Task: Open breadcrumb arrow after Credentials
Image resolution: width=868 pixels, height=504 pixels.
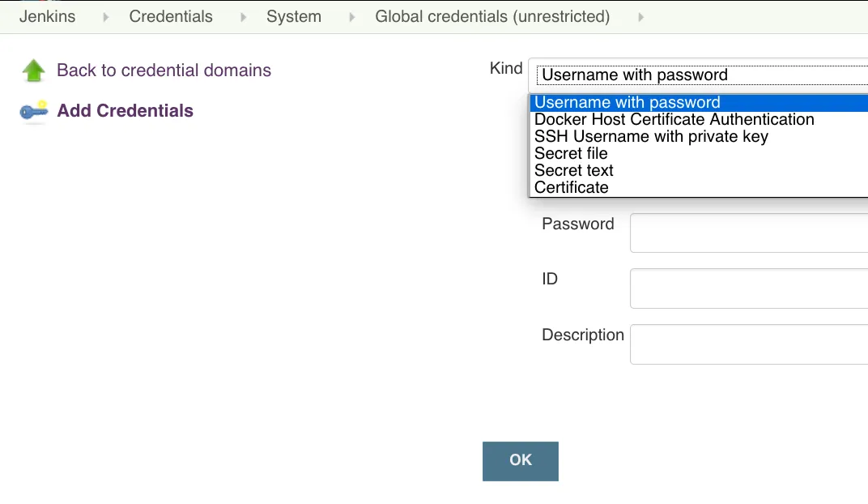Action: (242, 17)
